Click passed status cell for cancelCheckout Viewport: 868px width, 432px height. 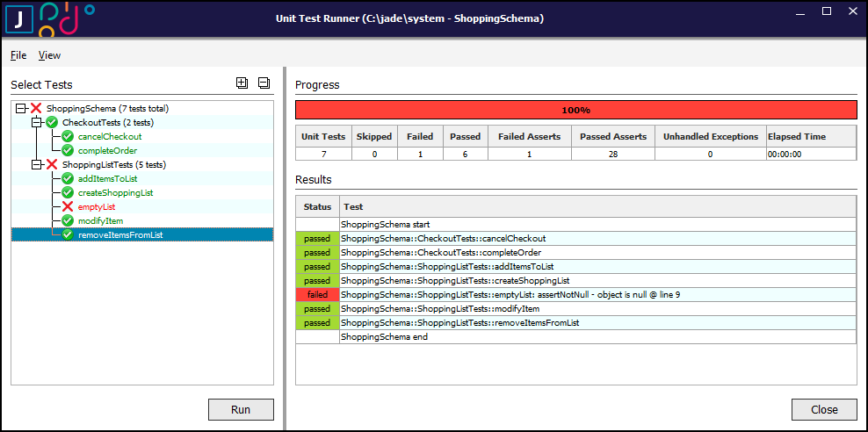coord(317,239)
